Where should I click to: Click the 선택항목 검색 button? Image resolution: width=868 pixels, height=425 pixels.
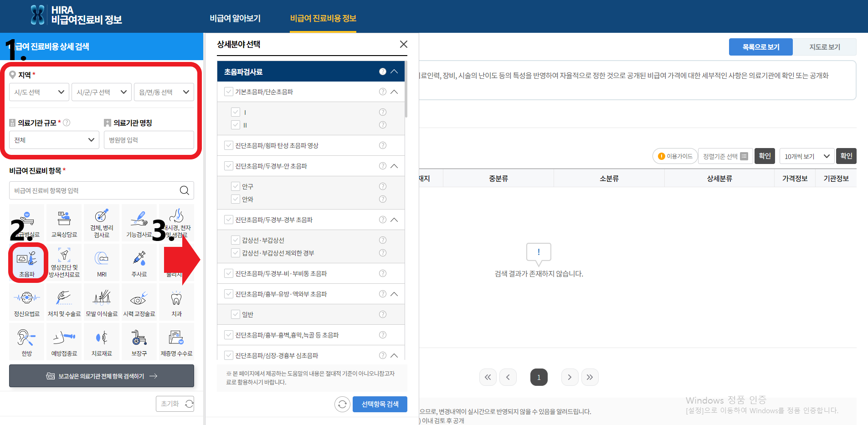click(380, 404)
